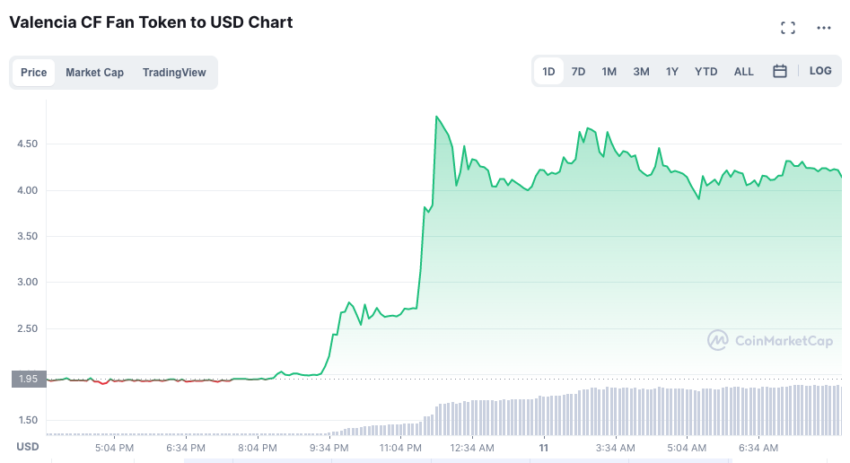Show the ALL time range
This screenshot has width=850, height=463.
[744, 72]
